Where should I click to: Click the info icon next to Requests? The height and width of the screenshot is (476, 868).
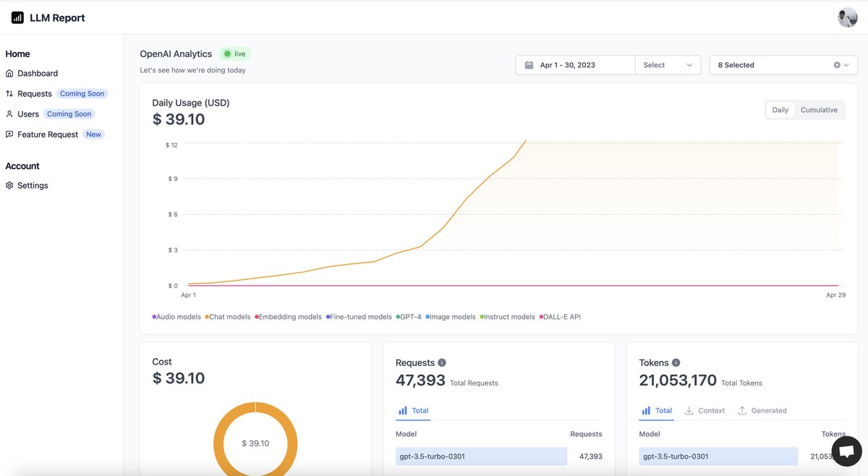pos(442,362)
